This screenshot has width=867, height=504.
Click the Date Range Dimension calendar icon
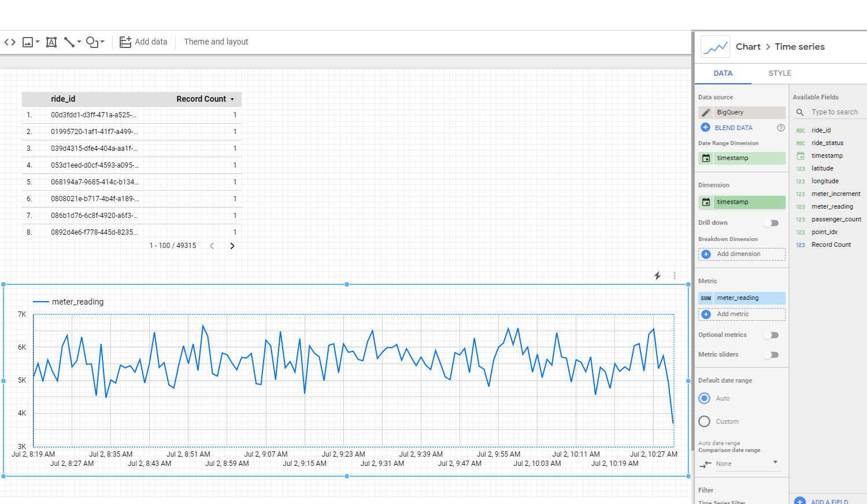706,158
